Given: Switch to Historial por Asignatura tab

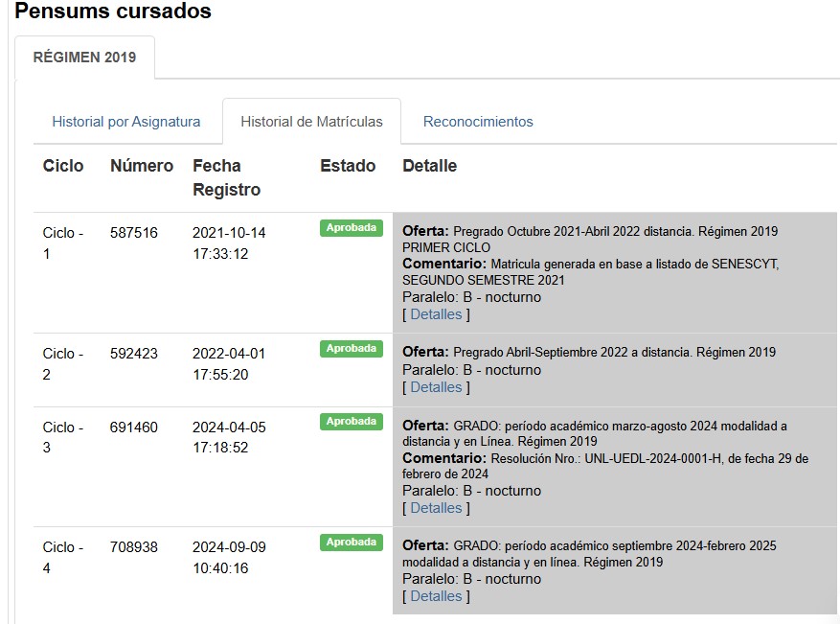Looking at the screenshot, I should pos(126,122).
